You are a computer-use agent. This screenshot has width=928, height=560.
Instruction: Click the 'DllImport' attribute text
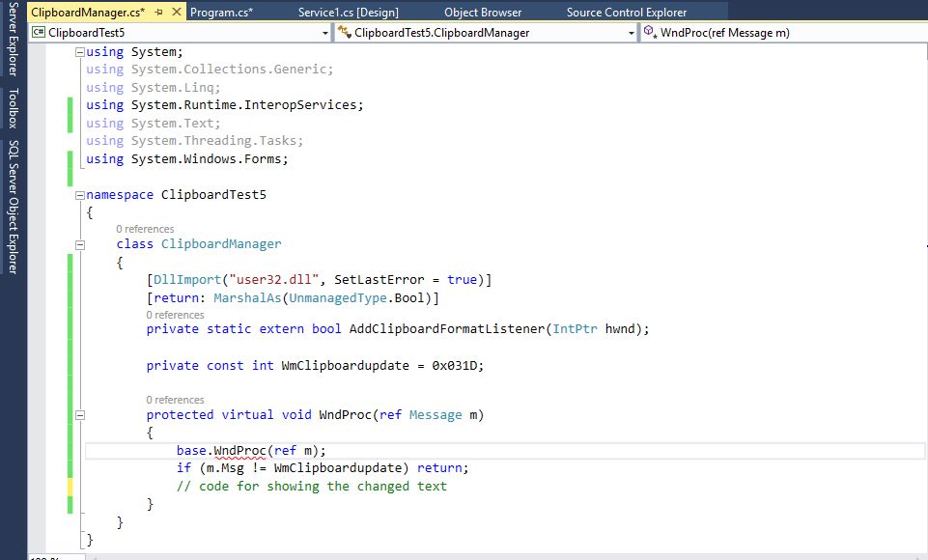[187, 280]
